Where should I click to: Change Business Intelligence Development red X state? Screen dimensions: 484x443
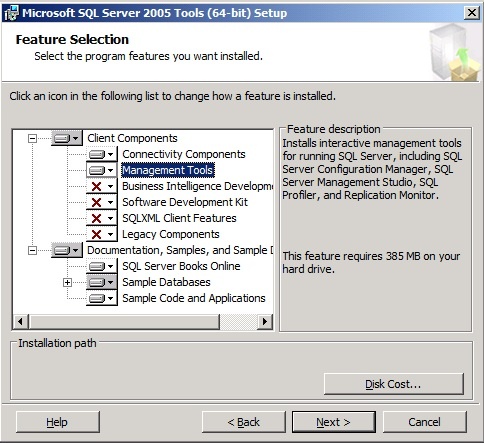[x=102, y=186]
